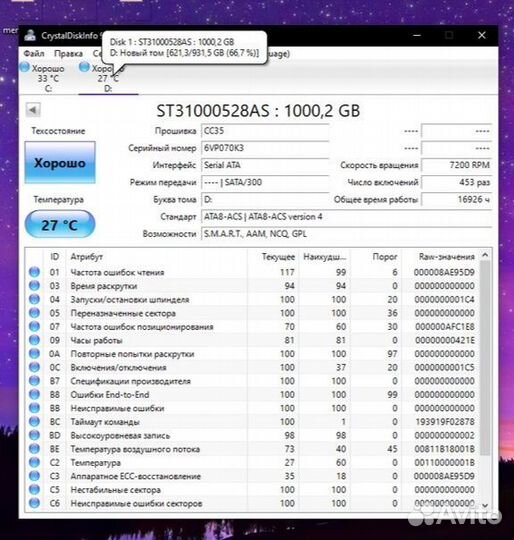The height and width of the screenshot is (540, 514).
Task: Click the 27 °C temperature button
Action: pyautogui.click(x=60, y=225)
